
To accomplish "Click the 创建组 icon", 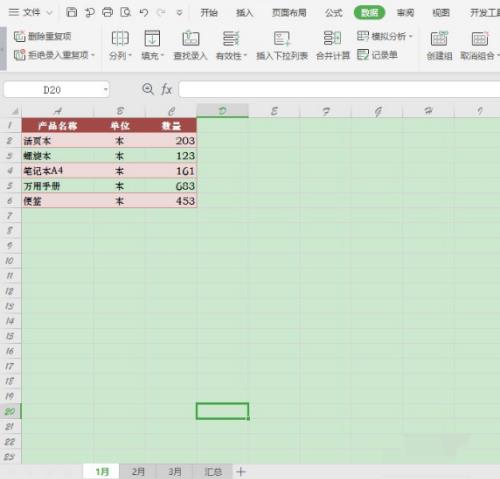I will pos(439,38).
